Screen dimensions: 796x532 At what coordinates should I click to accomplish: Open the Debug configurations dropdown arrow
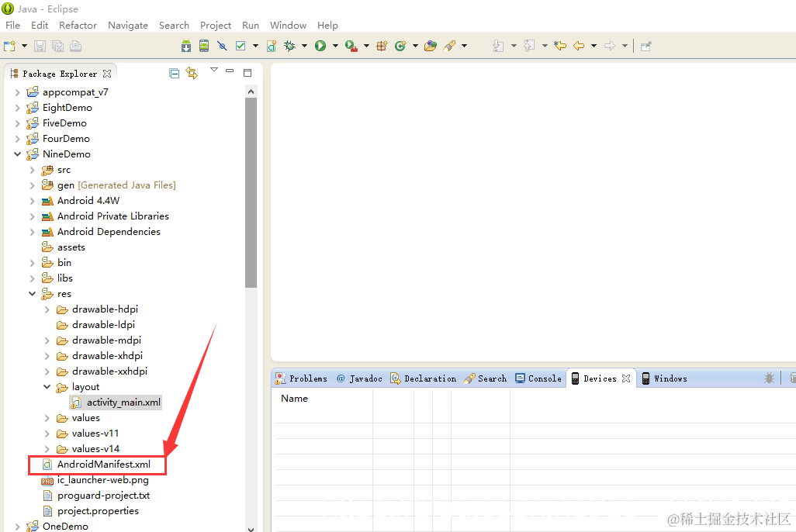tap(305, 47)
